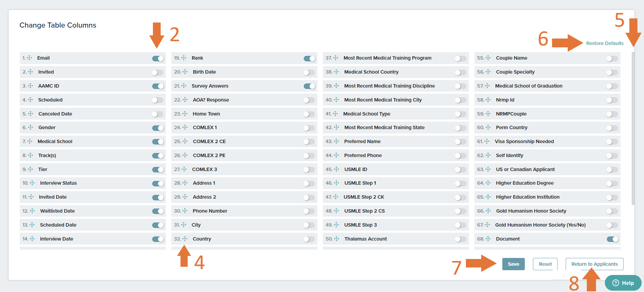This screenshot has width=644, height=292.
Task: Turn off the Email column toggle
Action: point(158,59)
